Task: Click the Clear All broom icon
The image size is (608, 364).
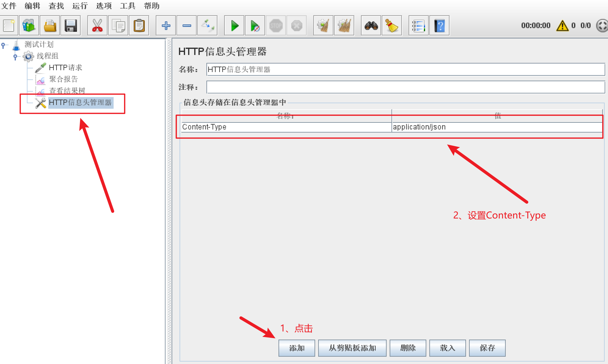Action: tap(344, 26)
